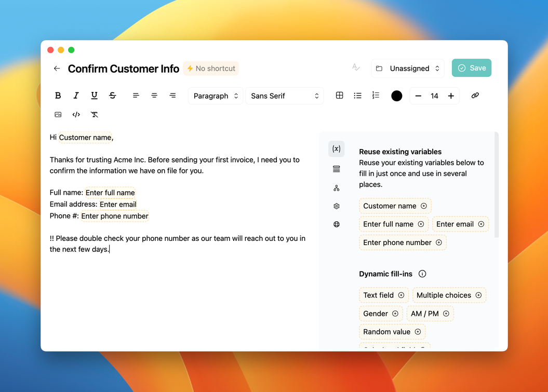Open the settings gear sidebar tab

click(x=336, y=206)
